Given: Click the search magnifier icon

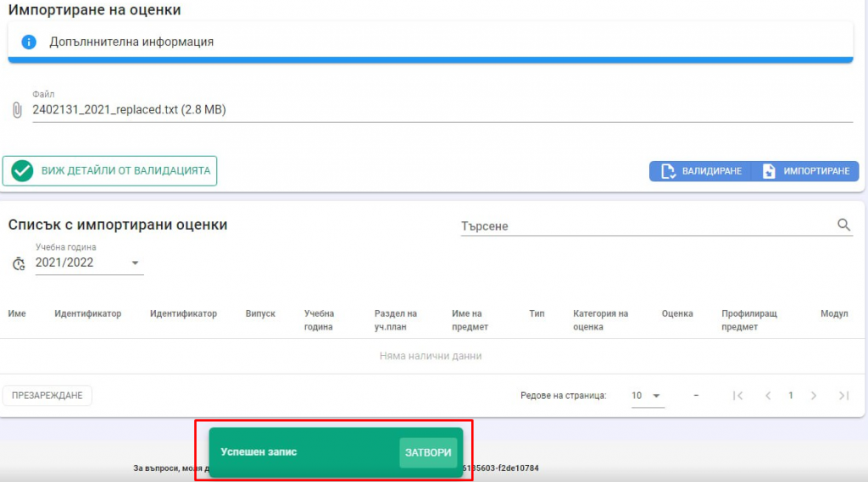Looking at the screenshot, I should 843,225.
